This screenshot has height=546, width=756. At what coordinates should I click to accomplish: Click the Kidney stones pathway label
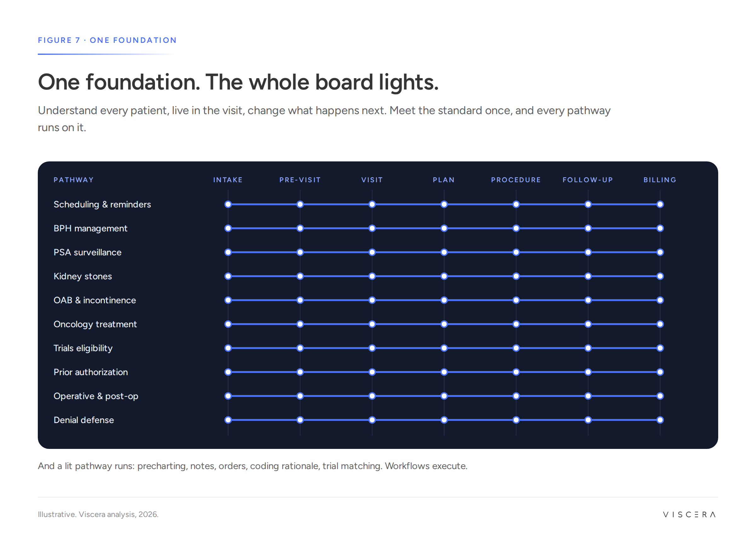83,276
